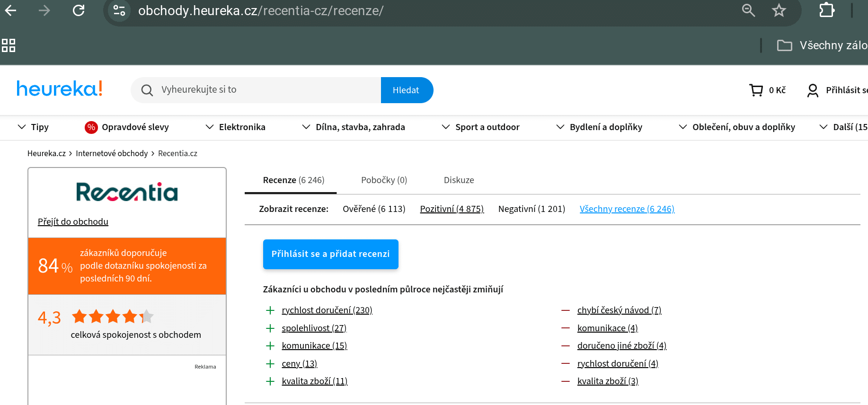Open positive rychlost doručení (230) mentions
This screenshot has height=405, width=868.
click(x=327, y=310)
